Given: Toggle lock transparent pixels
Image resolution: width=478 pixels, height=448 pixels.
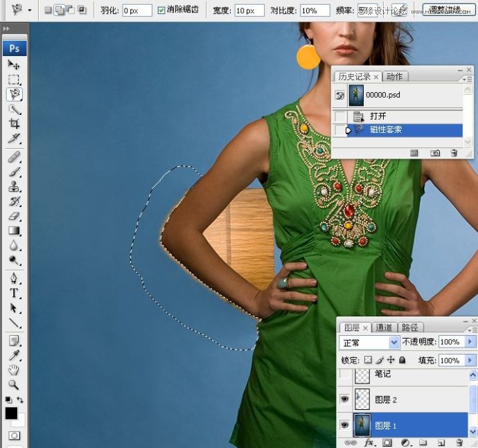Looking at the screenshot, I should pos(369,360).
